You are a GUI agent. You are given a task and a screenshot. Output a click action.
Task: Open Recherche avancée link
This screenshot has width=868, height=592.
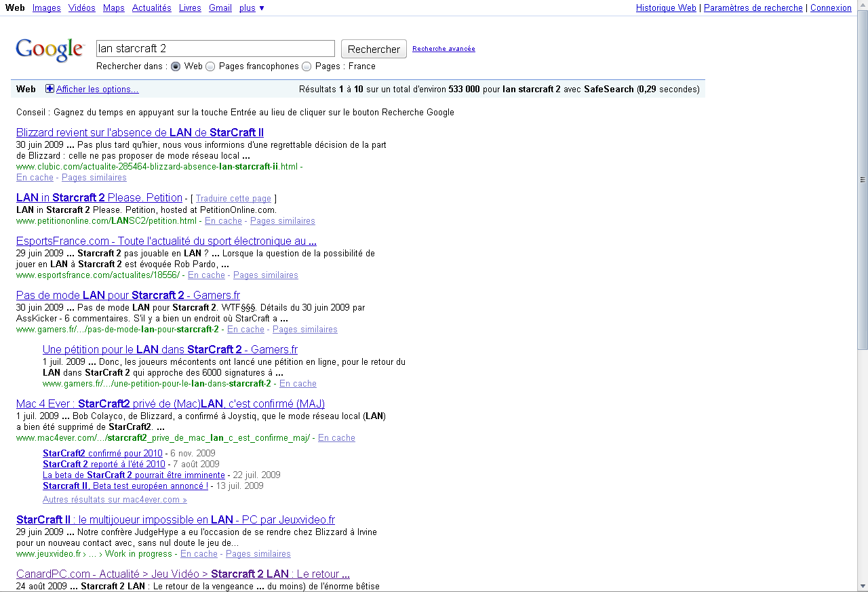(x=443, y=49)
